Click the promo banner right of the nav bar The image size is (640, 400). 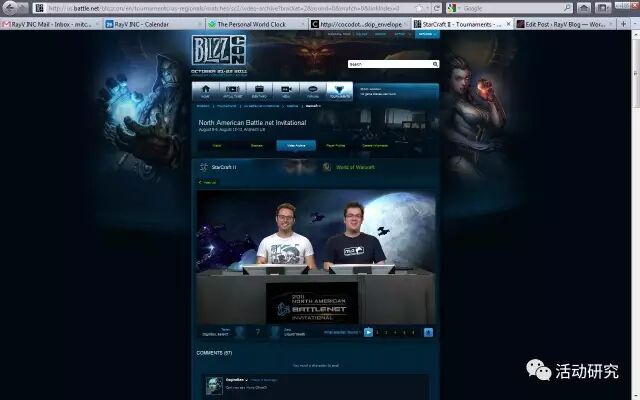pyautogui.click(x=397, y=91)
